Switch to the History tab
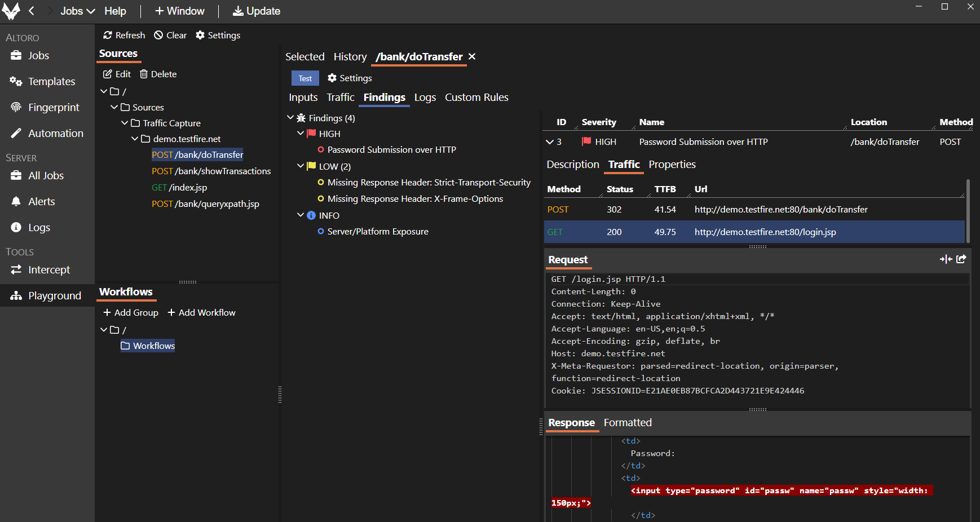The image size is (980, 522). (x=350, y=56)
